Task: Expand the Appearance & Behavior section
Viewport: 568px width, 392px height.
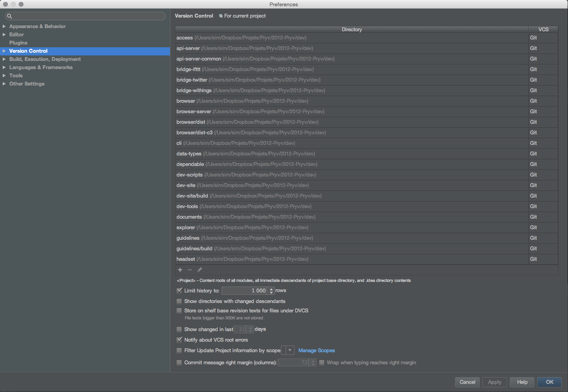Action: 5,26
